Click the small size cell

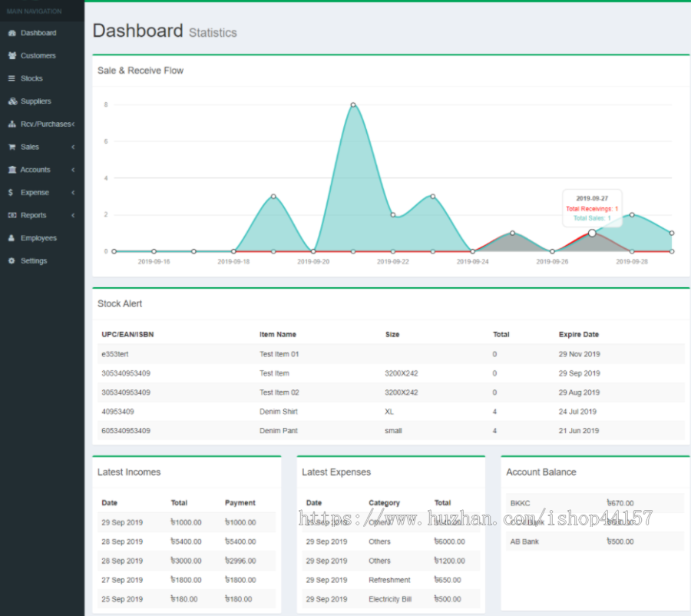[x=393, y=431]
